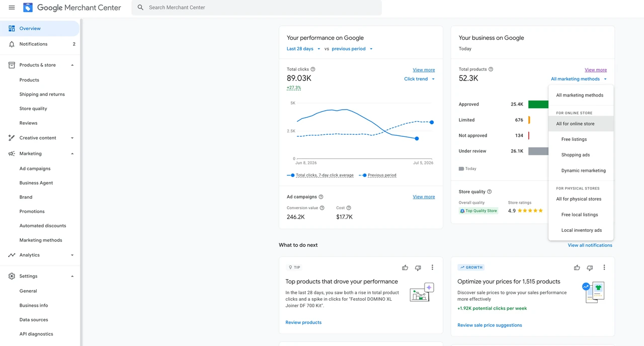
Task: Click the Top products card illustration
Action: coord(422,292)
